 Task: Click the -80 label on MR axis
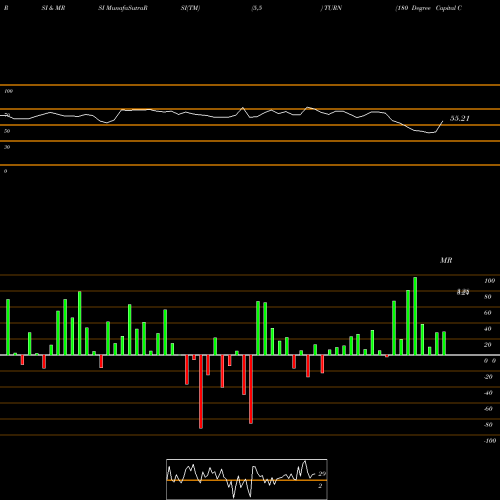pyautogui.click(x=488, y=425)
